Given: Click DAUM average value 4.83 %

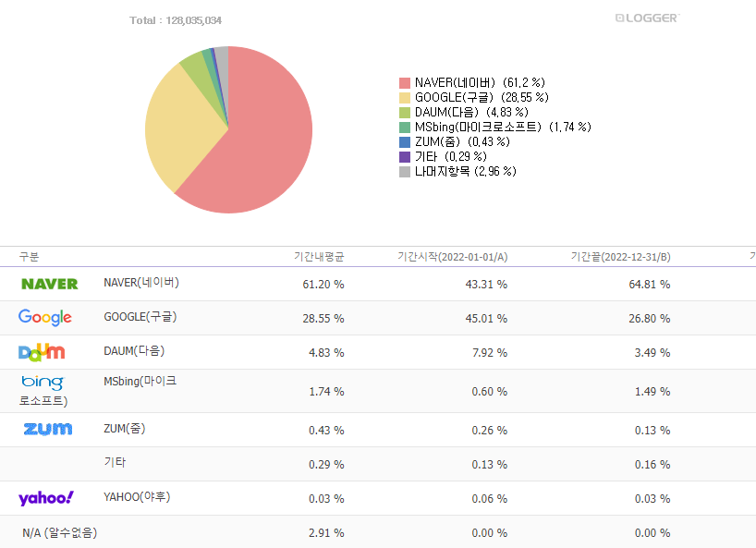Looking at the screenshot, I should 326,353.
